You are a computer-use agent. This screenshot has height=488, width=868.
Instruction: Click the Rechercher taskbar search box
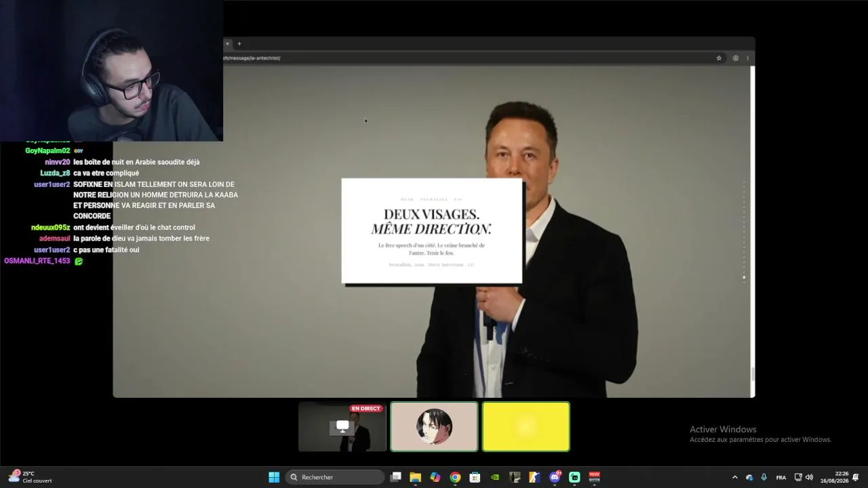pyautogui.click(x=334, y=477)
